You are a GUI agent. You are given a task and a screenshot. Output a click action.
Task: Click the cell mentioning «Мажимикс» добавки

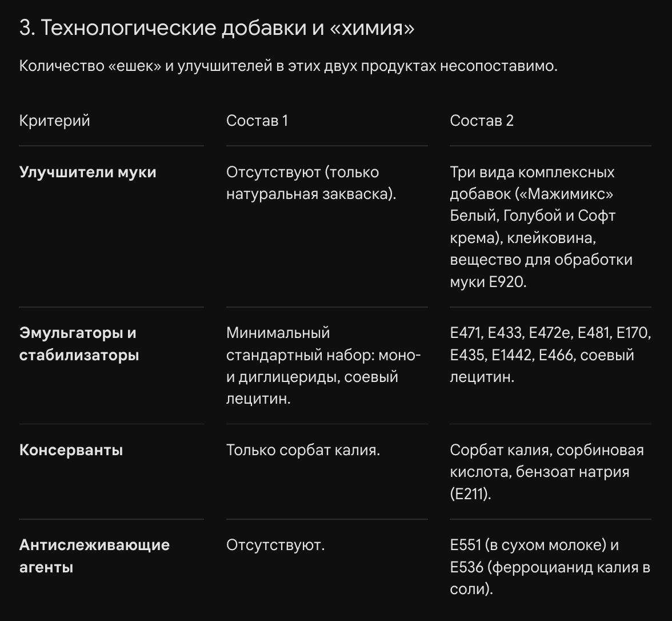coord(541,227)
